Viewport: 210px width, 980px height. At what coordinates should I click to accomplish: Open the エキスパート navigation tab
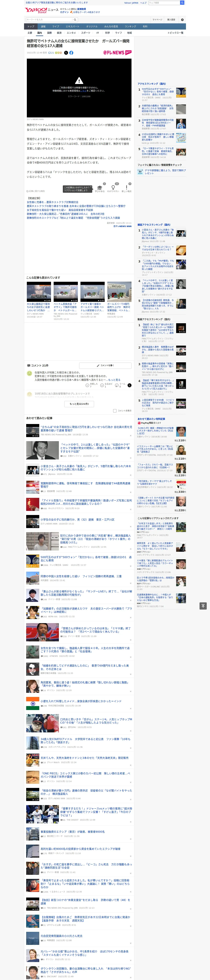[72, 26]
